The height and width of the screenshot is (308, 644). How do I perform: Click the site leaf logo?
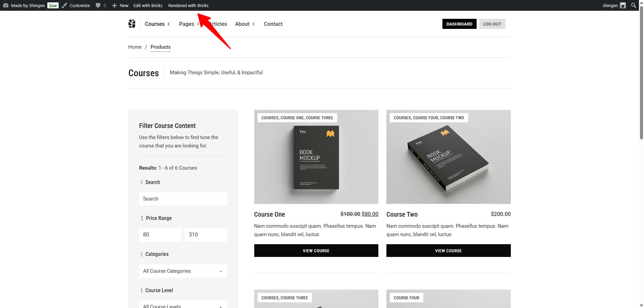click(132, 24)
